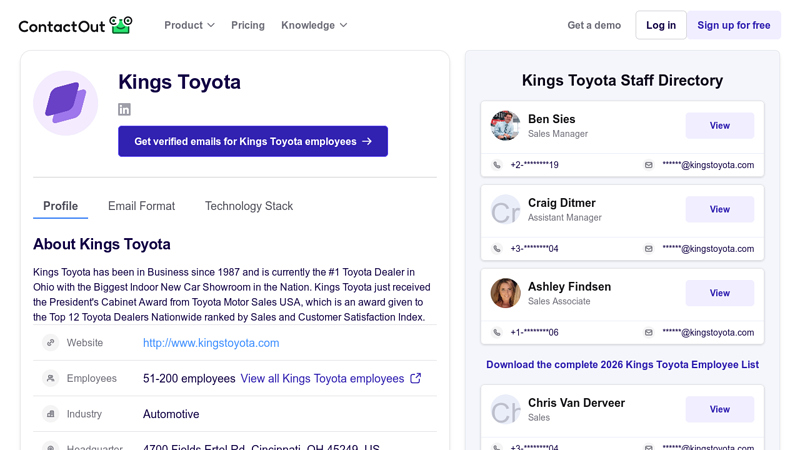Open Kings Toyota LinkedIn icon

coord(124,109)
